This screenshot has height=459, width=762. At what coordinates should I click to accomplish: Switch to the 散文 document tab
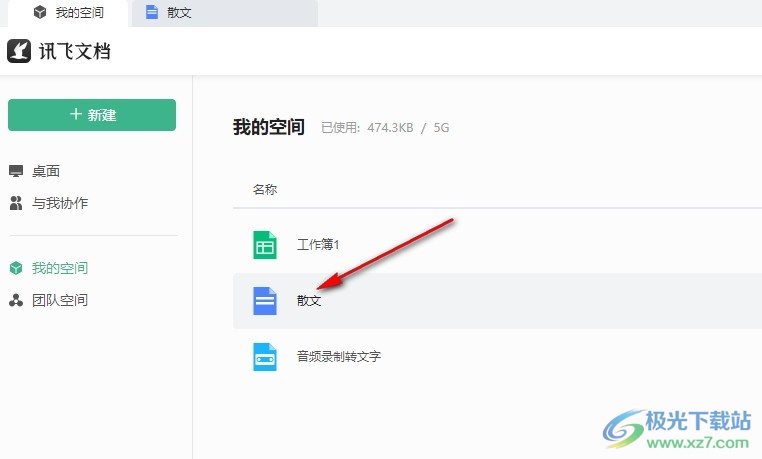(x=225, y=13)
